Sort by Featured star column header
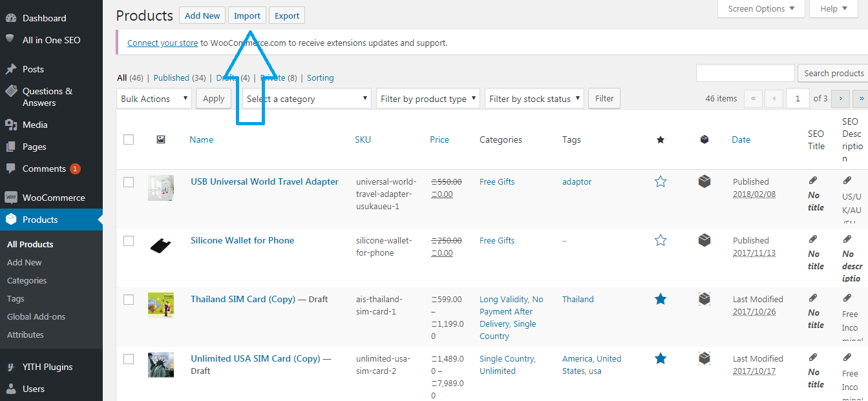Viewport: 868px width, 401px height. (661, 139)
